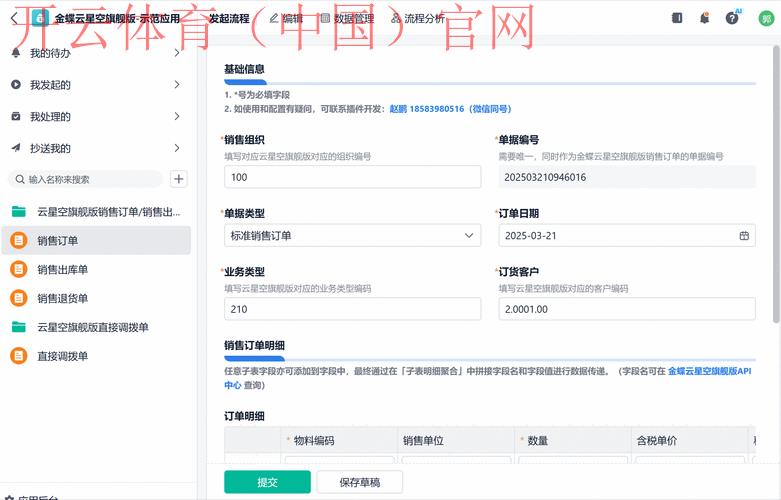Click the 流程分析 icon
Image resolution: width=781 pixels, height=500 pixels.
(395, 18)
